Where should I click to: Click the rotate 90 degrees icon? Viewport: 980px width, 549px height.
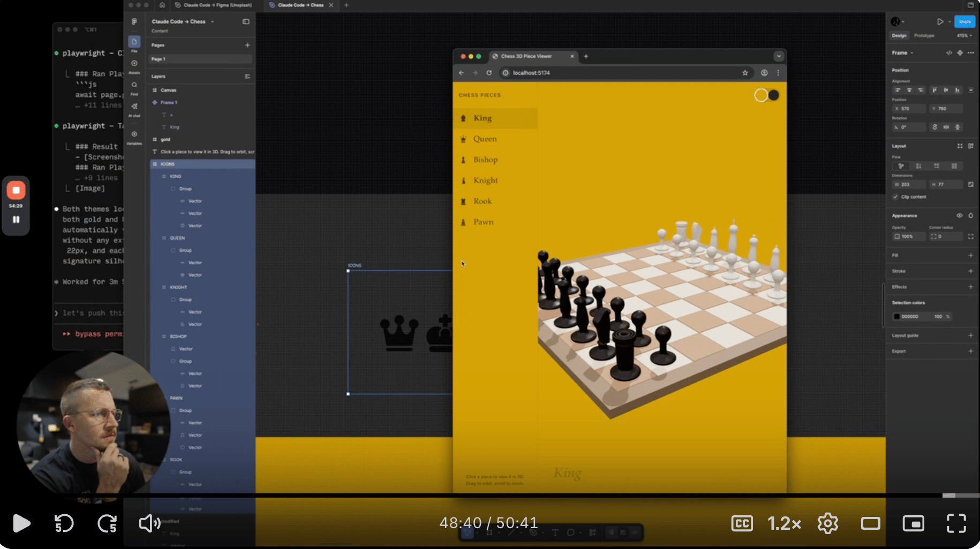(935, 127)
